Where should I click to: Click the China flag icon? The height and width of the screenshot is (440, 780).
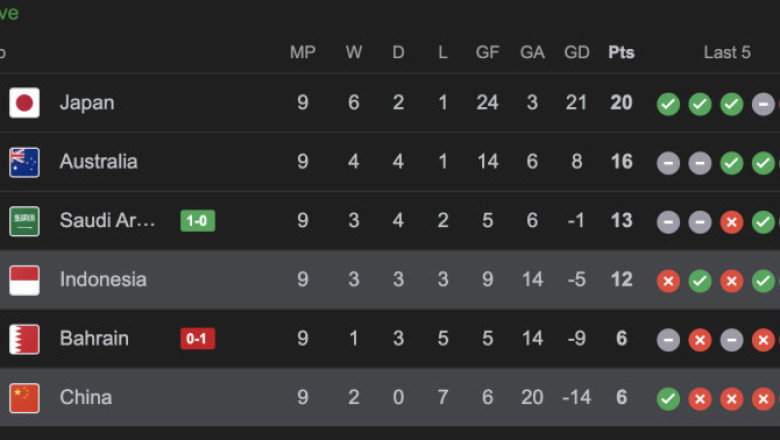24,398
